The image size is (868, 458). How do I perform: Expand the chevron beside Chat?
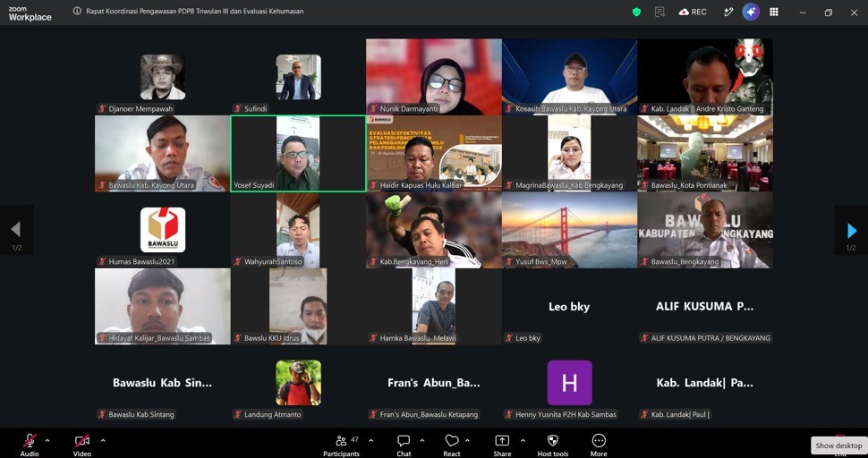coord(421,441)
